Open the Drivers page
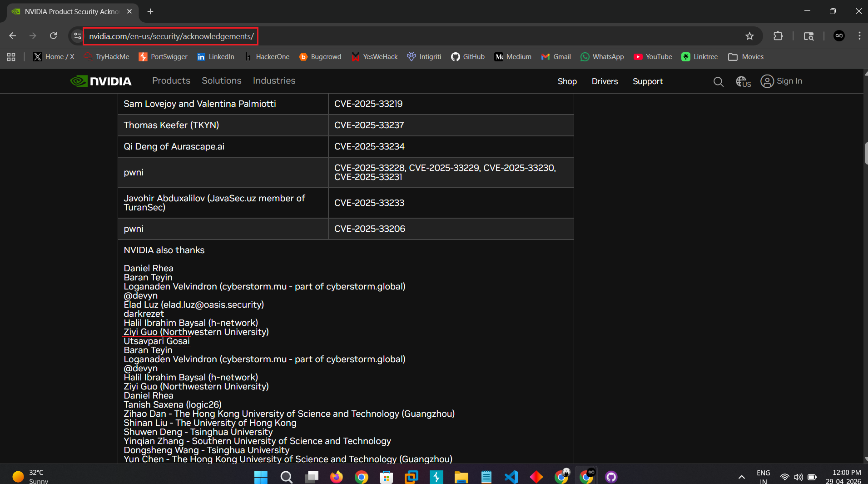Image resolution: width=868 pixels, height=484 pixels. pos(605,81)
